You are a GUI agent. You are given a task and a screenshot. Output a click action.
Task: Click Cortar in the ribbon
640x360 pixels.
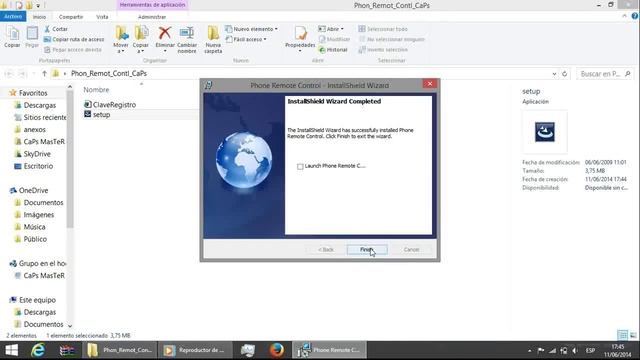point(56,29)
